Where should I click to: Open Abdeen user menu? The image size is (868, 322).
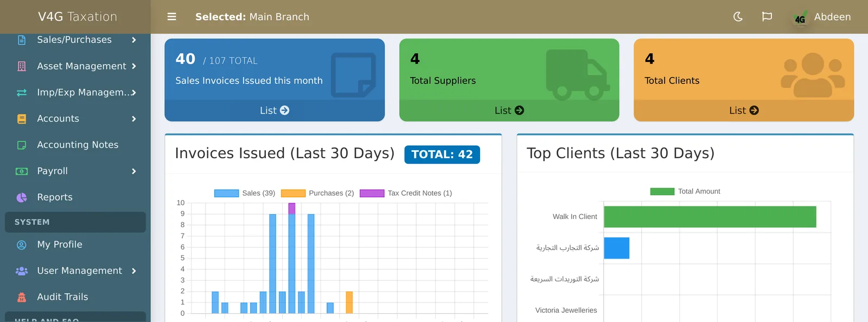point(832,17)
